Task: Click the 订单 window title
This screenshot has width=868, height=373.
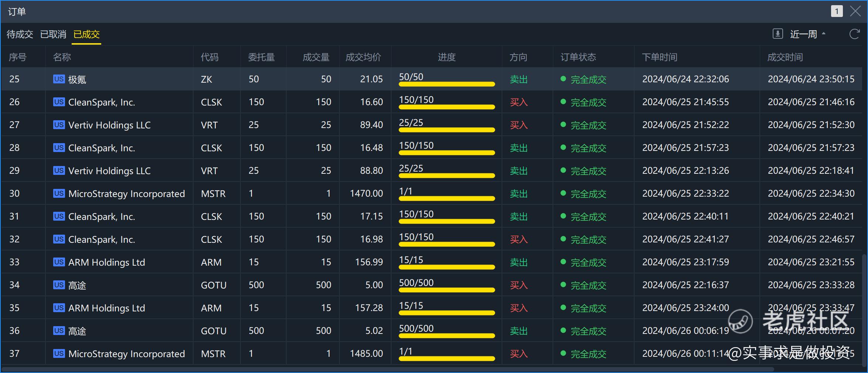Action: point(17,11)
